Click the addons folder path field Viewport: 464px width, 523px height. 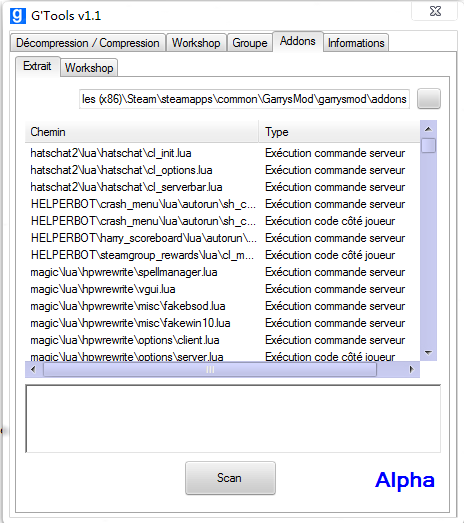coord(244,99)
